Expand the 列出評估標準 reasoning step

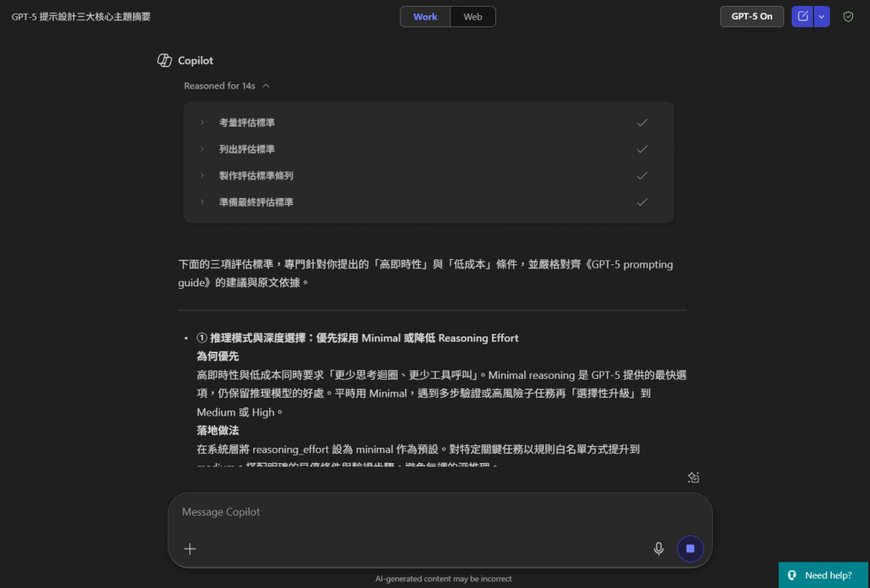pos(202,150)
